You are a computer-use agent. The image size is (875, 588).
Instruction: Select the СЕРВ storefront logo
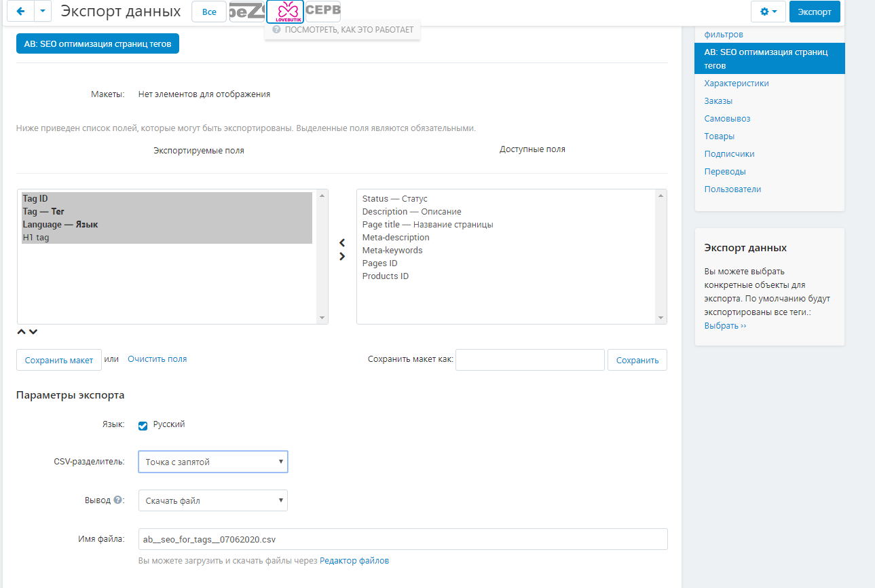click(323, 12)
